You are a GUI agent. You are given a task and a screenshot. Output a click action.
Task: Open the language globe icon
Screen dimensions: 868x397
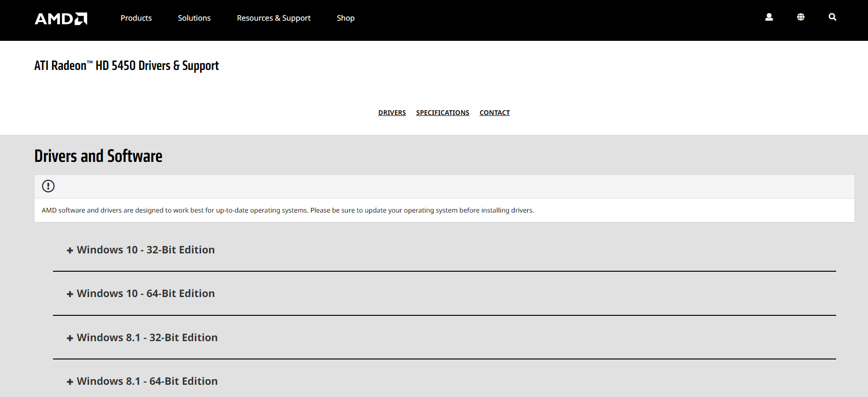click(801, 17)
